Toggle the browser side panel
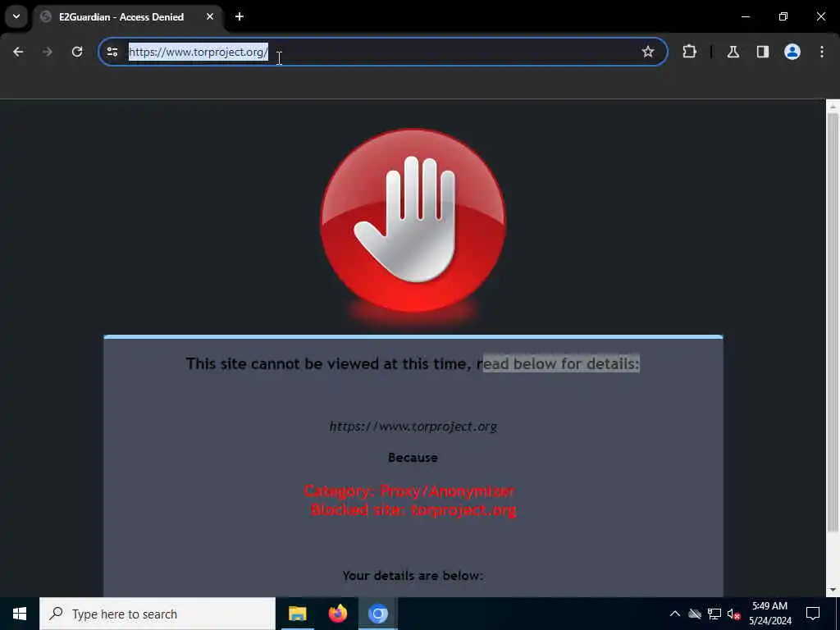 coord(763,52)
